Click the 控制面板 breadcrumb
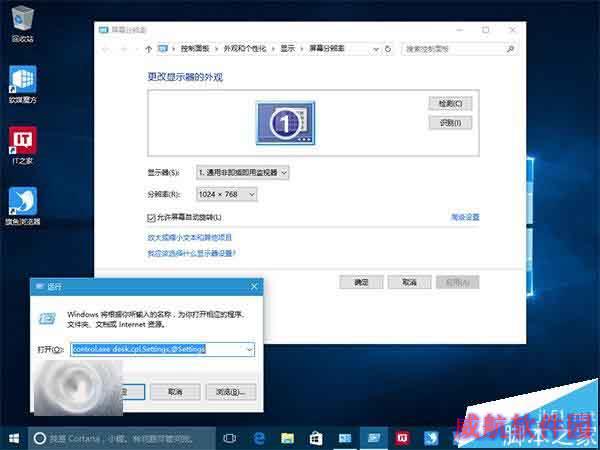Screen dimensions: 600x450 coord(195,49)
